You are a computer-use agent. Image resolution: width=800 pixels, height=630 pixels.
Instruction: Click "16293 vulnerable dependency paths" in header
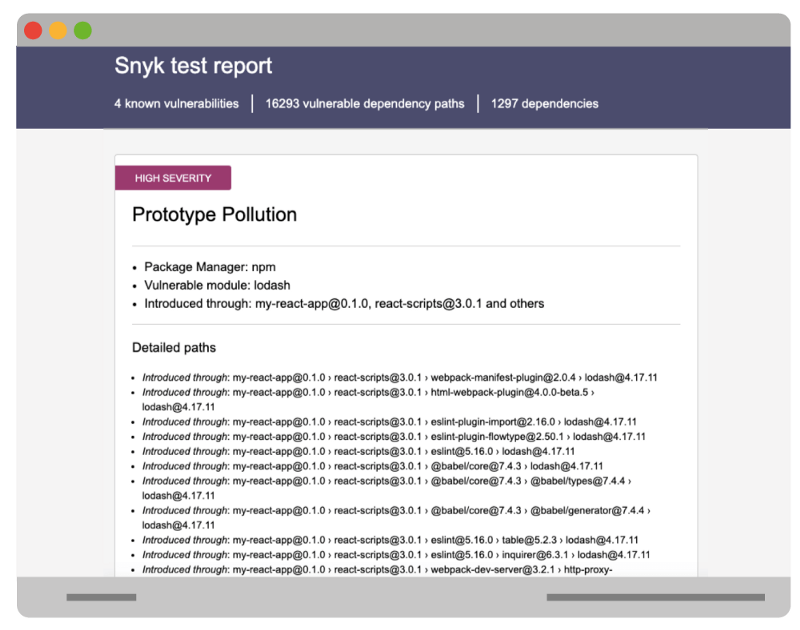(x=365, y=104)
